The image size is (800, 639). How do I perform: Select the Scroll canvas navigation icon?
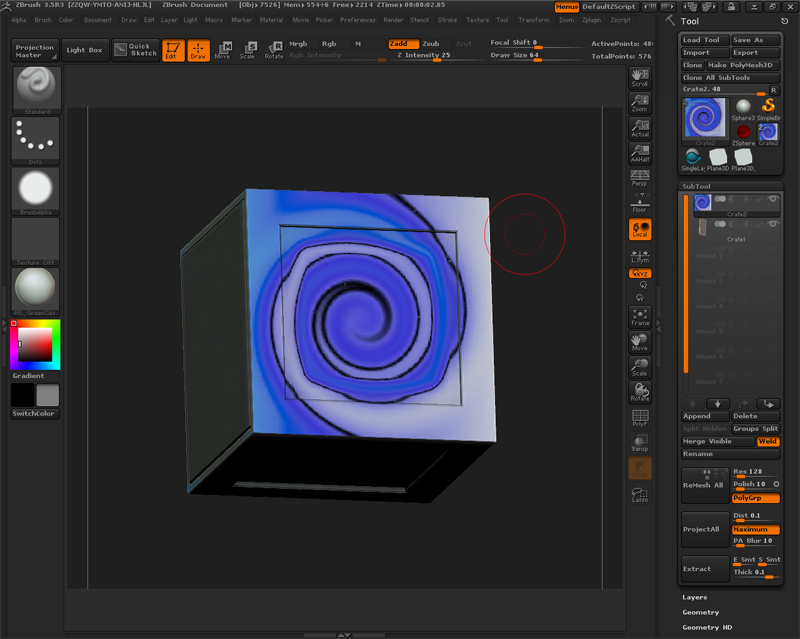(x=640, y=77)
